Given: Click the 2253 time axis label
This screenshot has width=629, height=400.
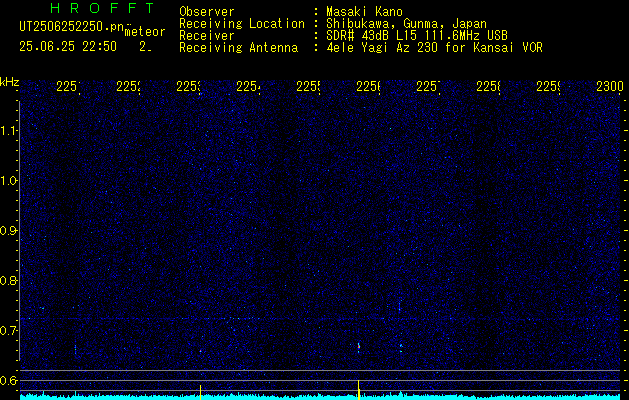Looking at the screenshot, I should coord(188,87).
